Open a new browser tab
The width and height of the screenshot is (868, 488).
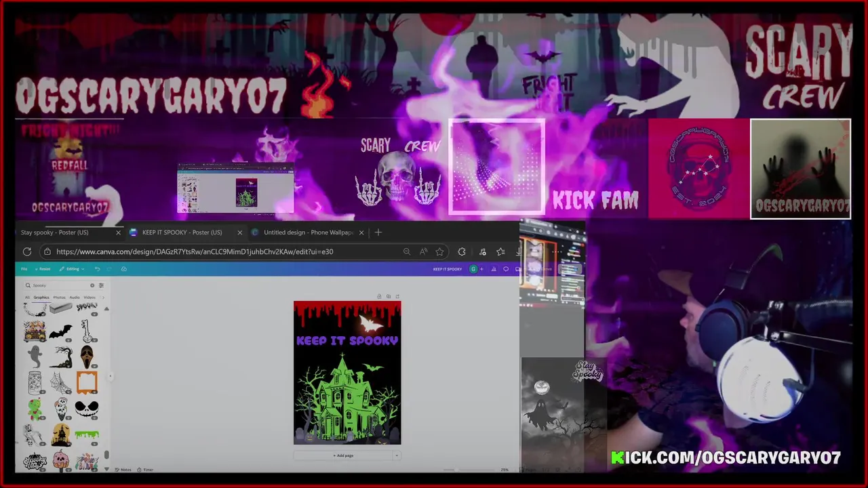(x=378, y=232)
